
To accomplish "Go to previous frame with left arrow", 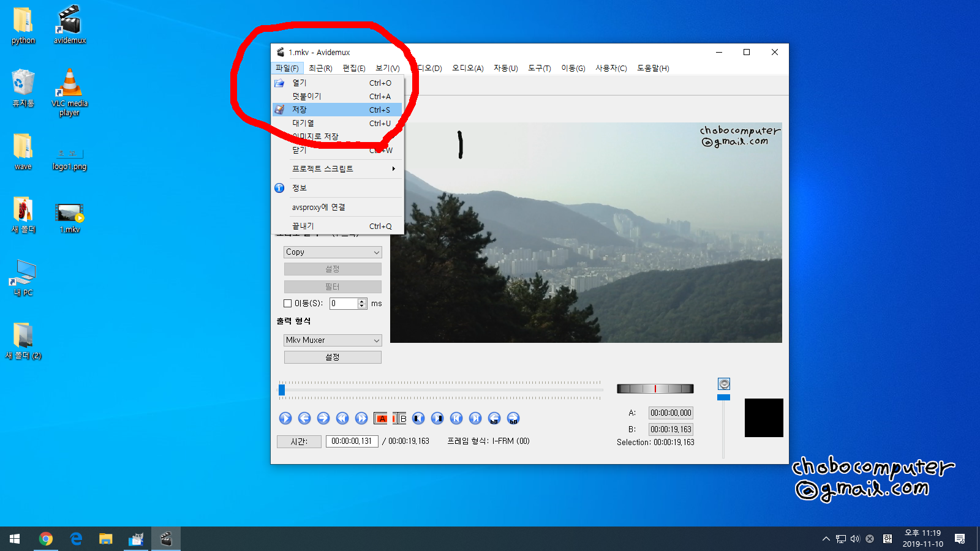I will [304, 418].
